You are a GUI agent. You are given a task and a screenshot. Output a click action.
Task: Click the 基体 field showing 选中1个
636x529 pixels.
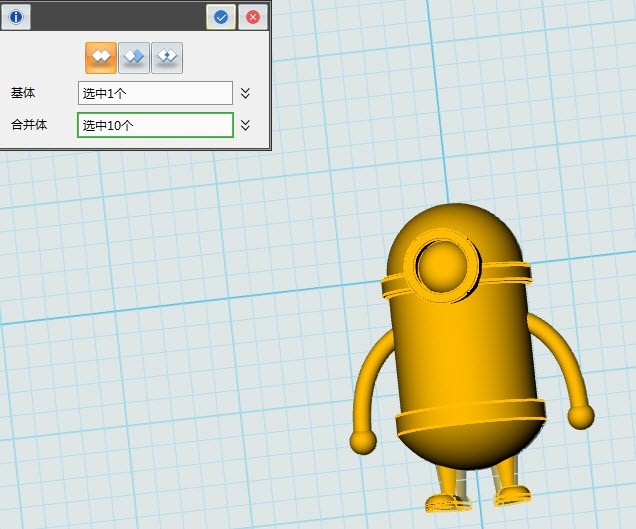(155, 93)
